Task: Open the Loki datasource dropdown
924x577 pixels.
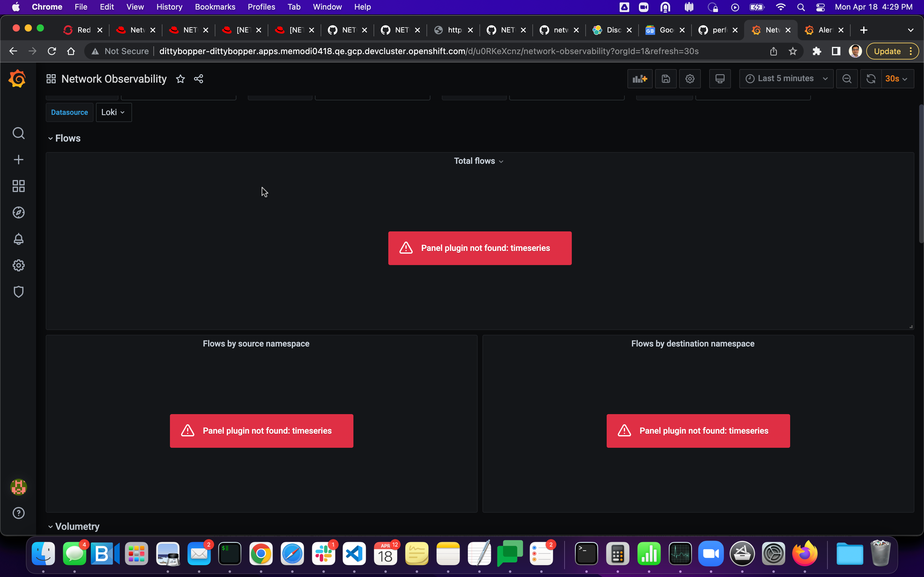Action: 113,112
